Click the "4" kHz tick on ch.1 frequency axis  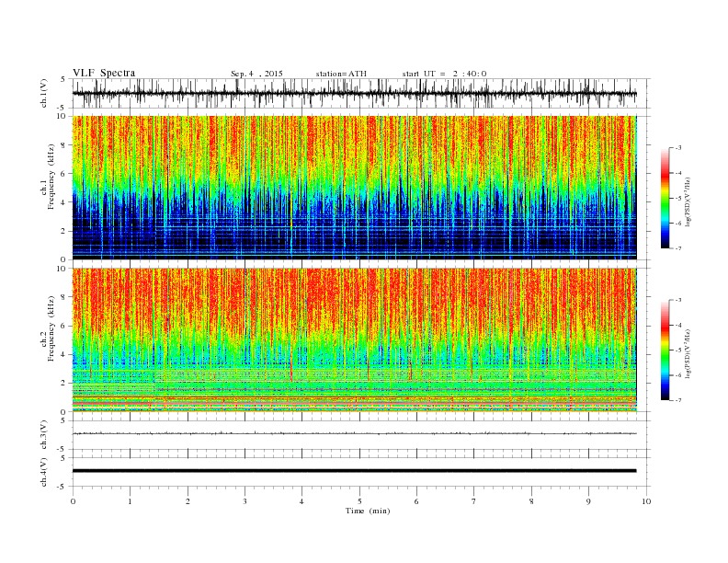64,202
